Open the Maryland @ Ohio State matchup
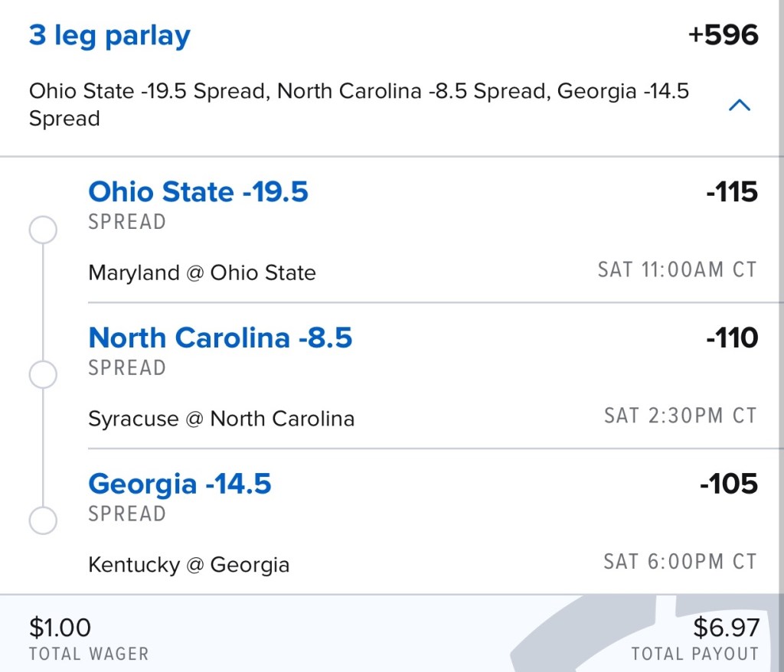 (202, 272)
